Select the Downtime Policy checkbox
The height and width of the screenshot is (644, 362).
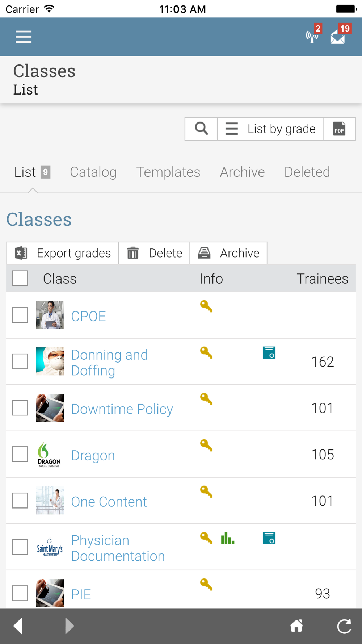coord(20,407)
